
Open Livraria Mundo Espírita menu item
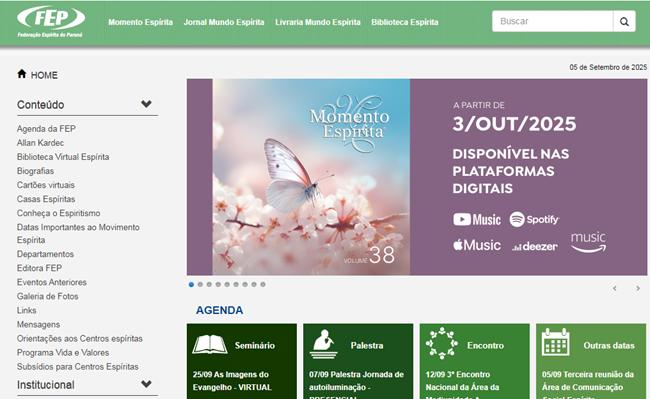coord(318,22)
